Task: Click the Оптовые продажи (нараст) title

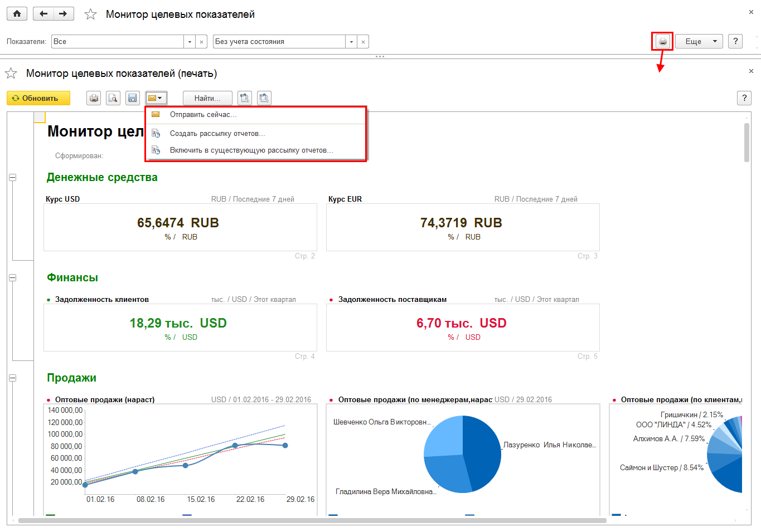Action: click(x=105, y=400)
